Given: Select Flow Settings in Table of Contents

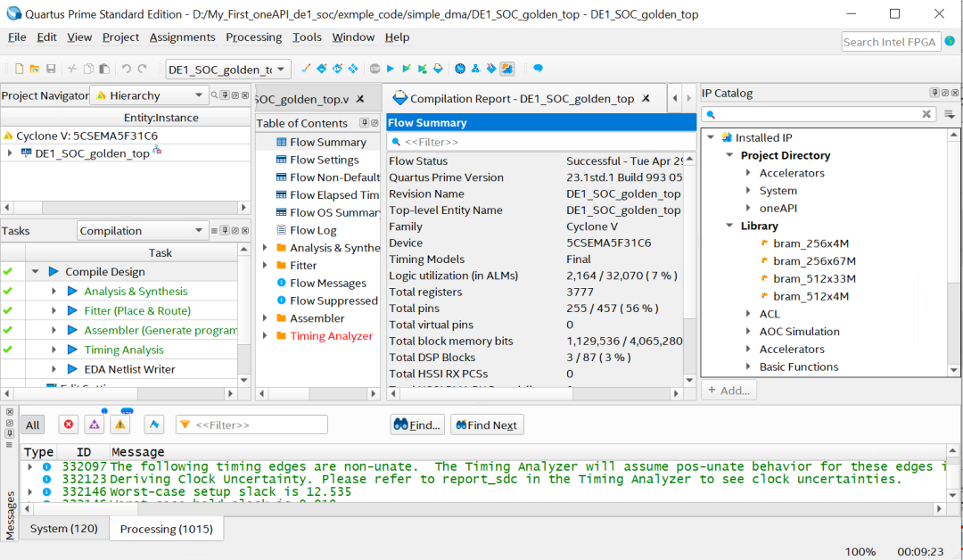Looking at the screenshot, I should click(x=325, y=160).
